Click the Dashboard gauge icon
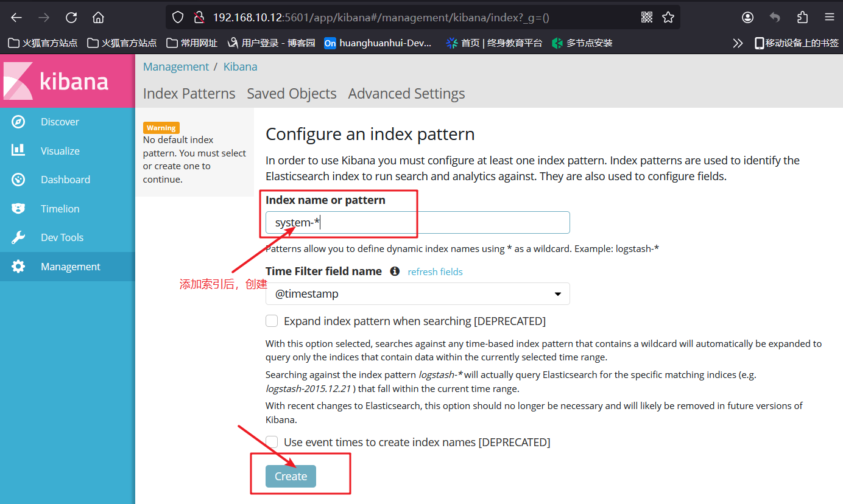The image size is (843, 504). click(18, 180)
